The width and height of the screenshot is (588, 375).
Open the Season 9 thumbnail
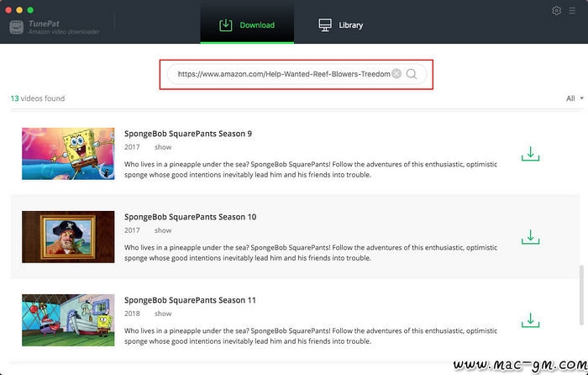pos(68,154)
